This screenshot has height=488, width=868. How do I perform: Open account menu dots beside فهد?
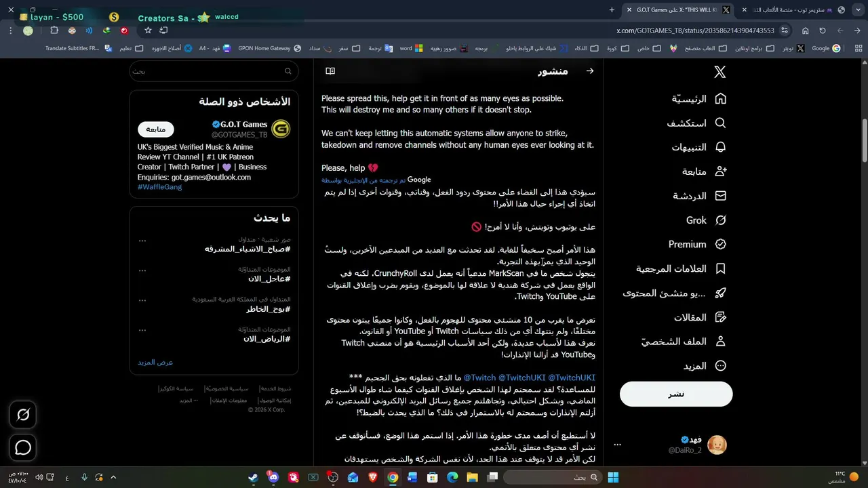(617, 445)
